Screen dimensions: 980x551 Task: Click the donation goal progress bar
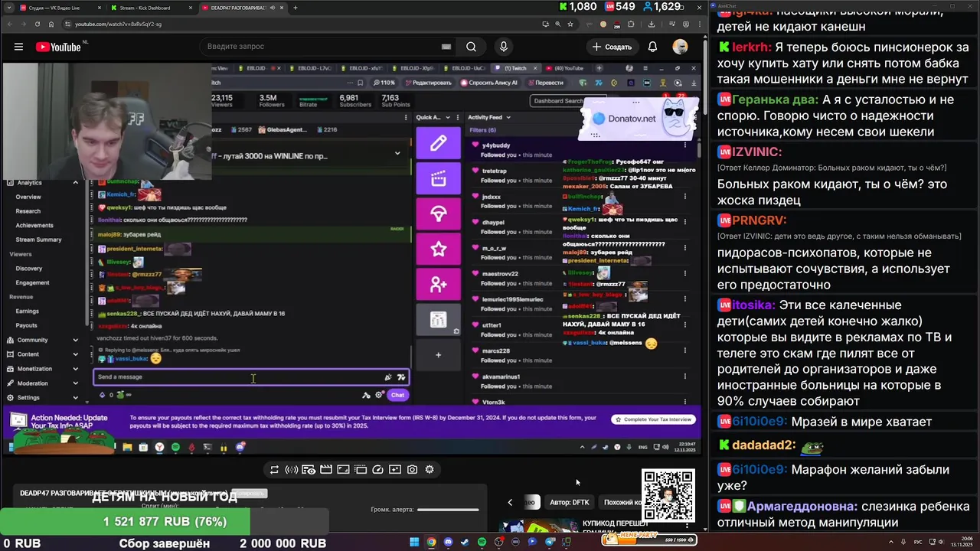click(x=165, y=522)
